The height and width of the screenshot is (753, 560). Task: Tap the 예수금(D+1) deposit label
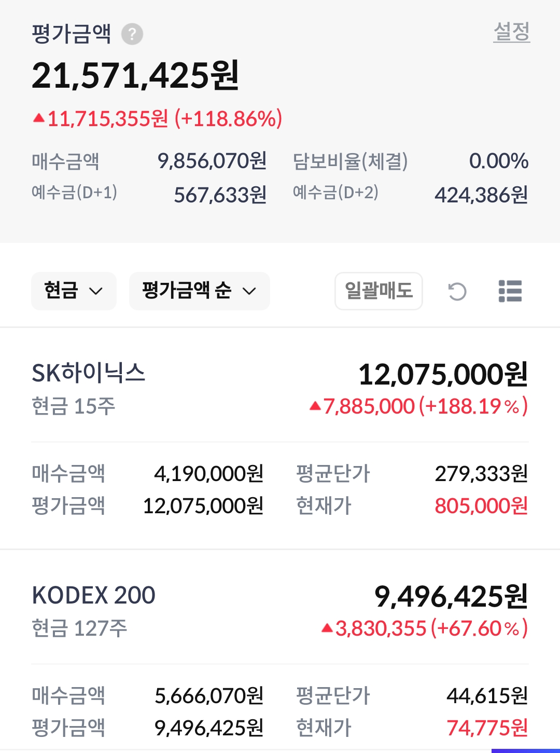tap(74, 193)
